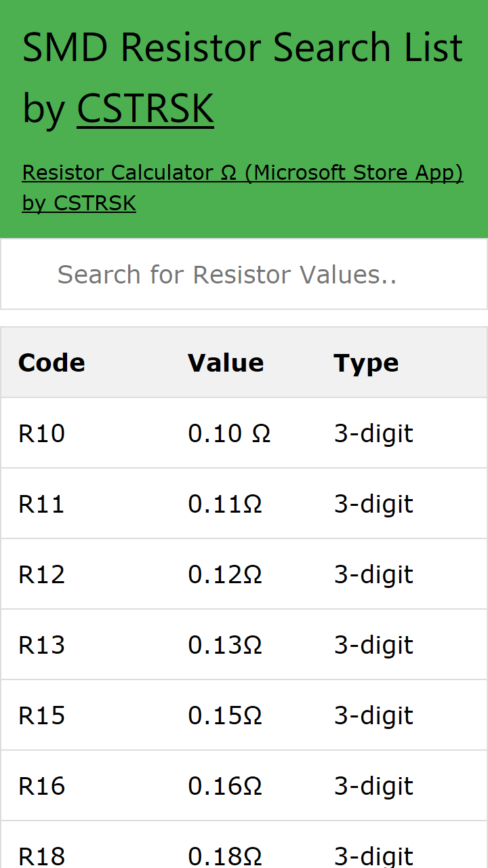This screenshot has height=868, width=488.
Task: Select the R13 code cell
Action: (42, 645)
